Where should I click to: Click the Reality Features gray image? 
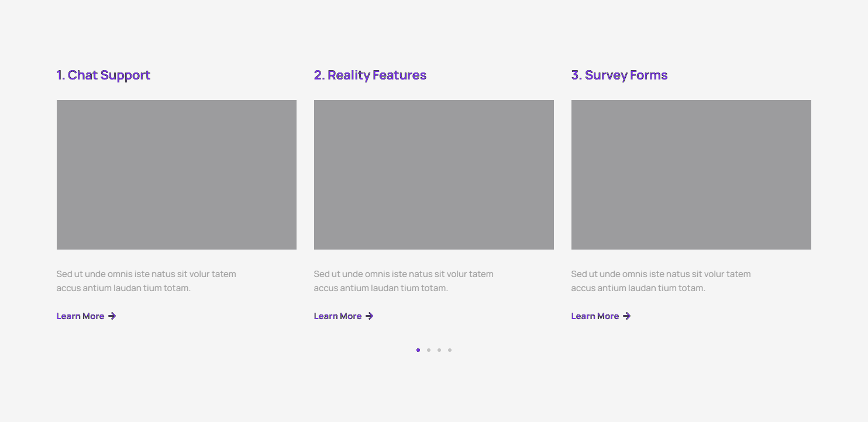434,175
